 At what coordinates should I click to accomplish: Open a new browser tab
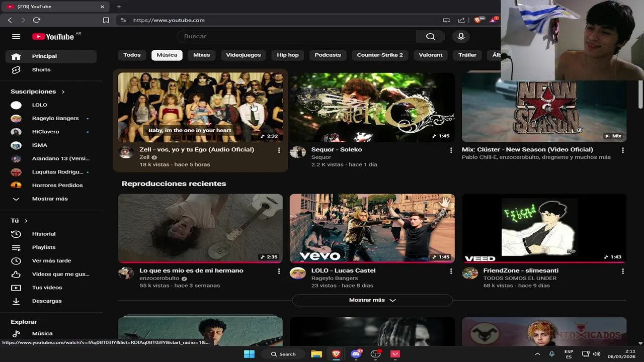click(x=119, y=7)
